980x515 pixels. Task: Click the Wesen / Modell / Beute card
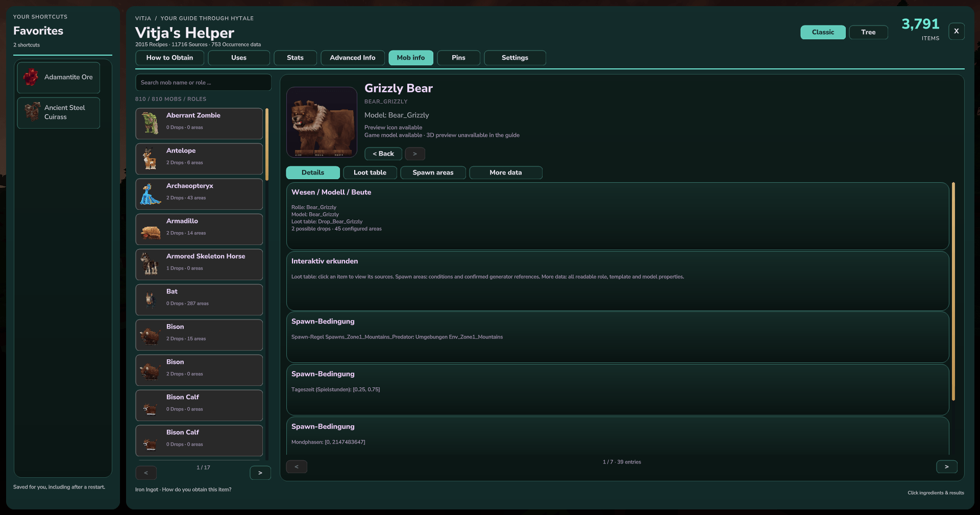(x=618, y=216)
